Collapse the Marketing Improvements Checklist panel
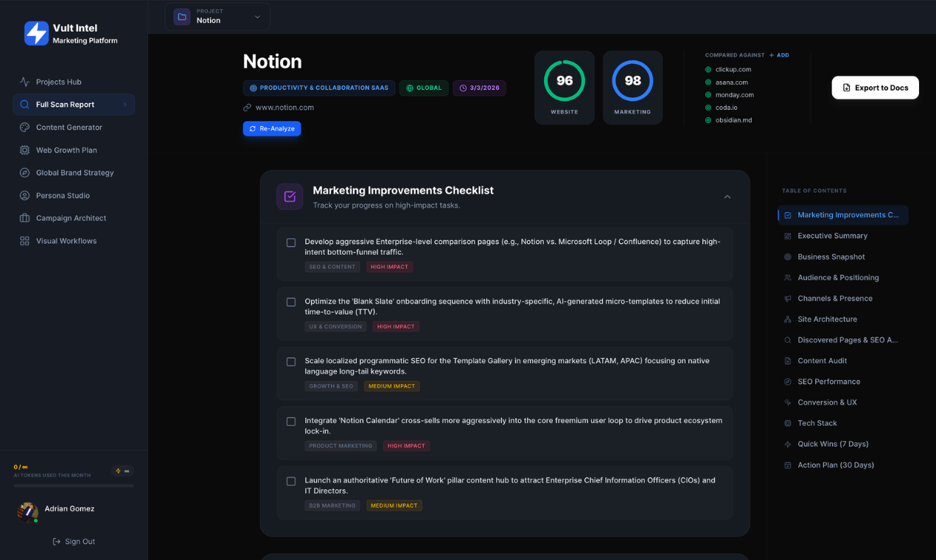The height and width of the screenshot is (560, 936). pyautogui.click(x=727, y=197)
